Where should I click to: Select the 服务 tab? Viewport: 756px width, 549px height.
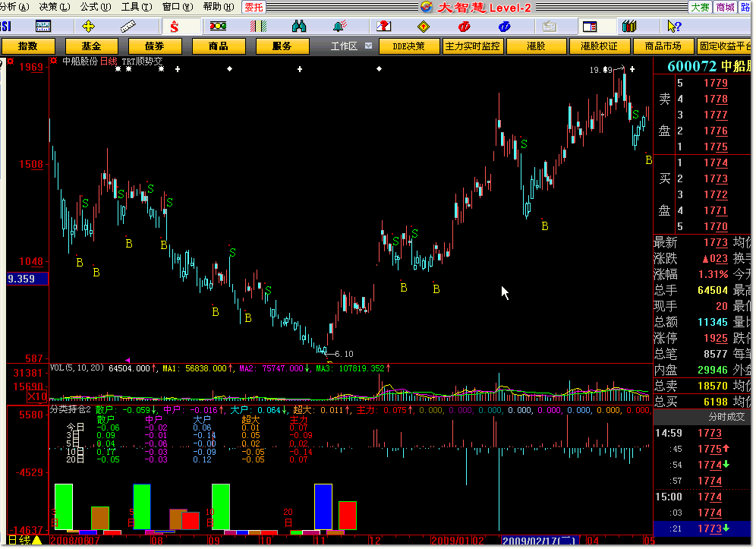coord(282,46)
